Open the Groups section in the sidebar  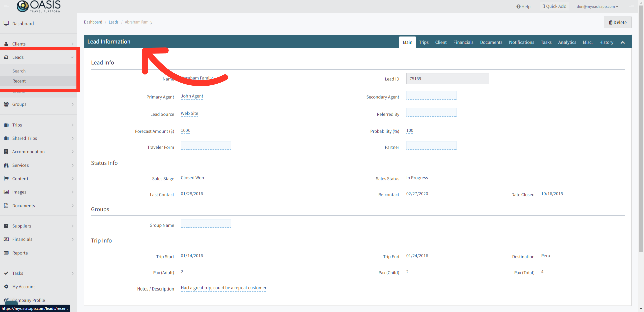20,104
